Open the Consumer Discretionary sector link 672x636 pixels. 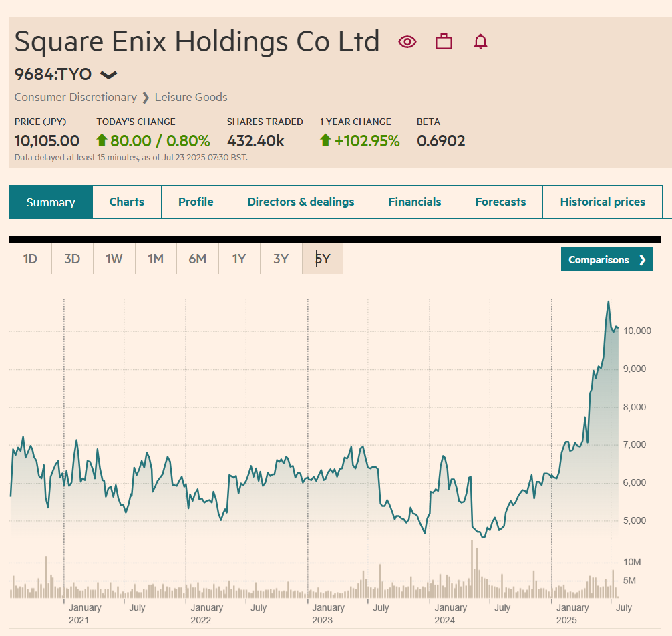[75, 97]
